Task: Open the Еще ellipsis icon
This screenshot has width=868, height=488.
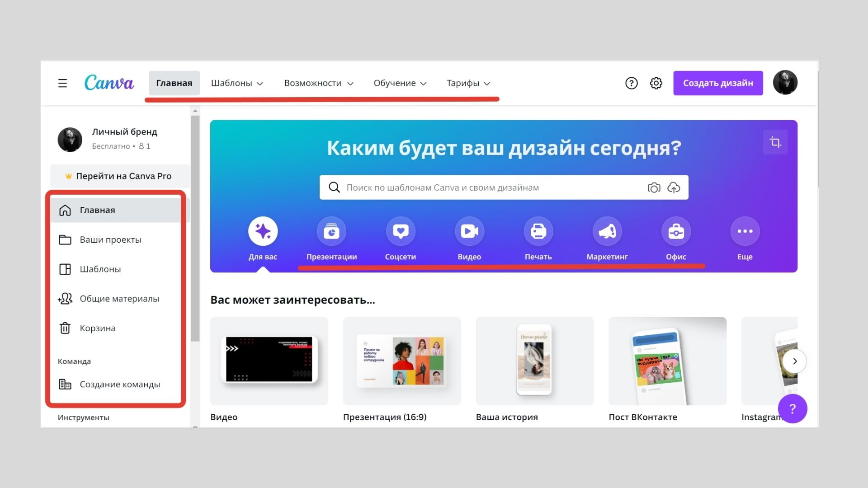Action: (745, 231)
